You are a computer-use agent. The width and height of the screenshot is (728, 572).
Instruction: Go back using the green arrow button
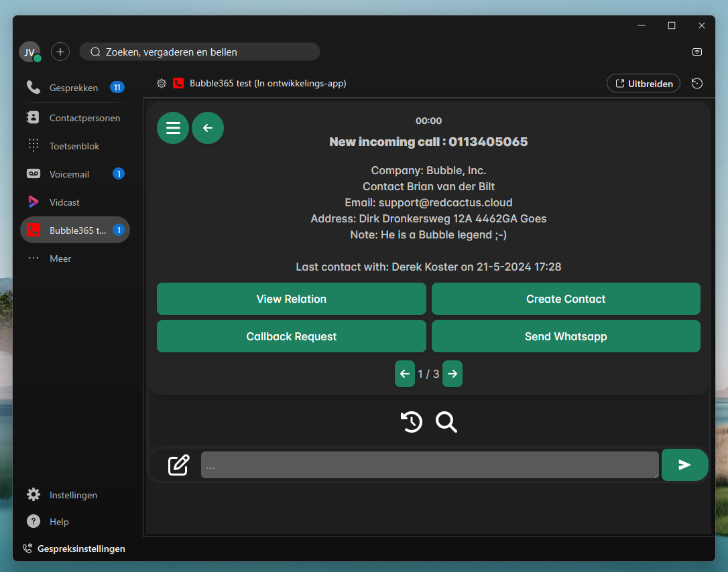[x=208, y=127]
